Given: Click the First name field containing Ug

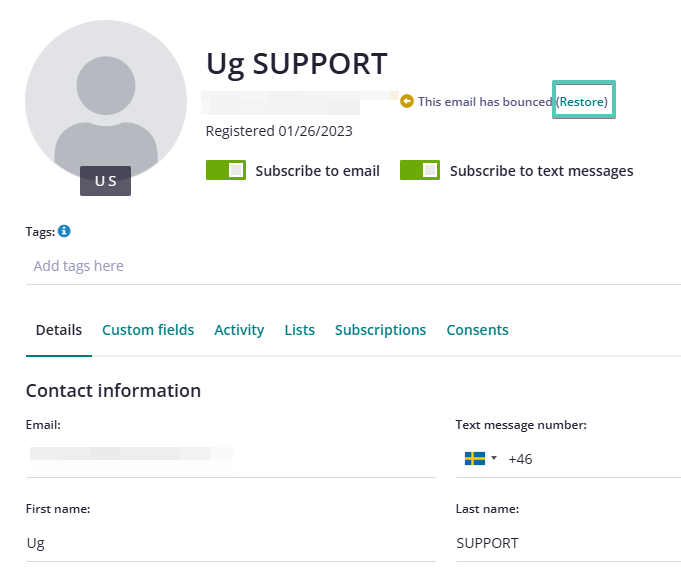Looking at the screenshot, I should (231, 543).
